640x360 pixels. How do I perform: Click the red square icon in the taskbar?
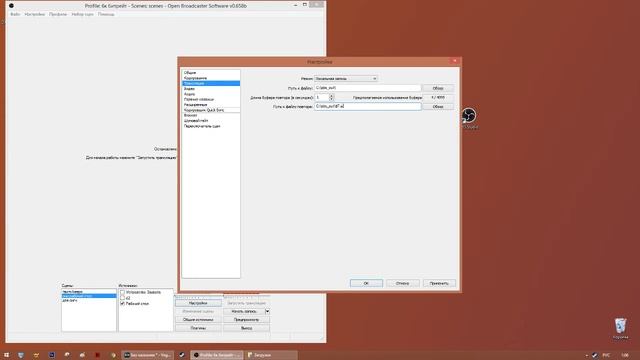[98, 355]
